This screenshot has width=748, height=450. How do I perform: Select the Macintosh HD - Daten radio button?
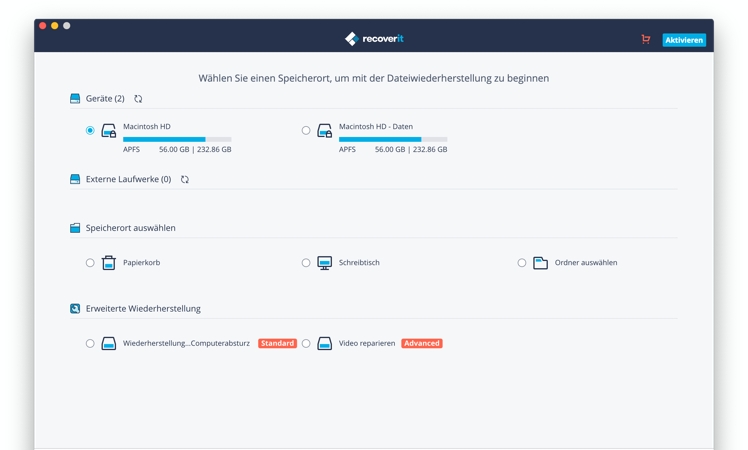(306, 131)
